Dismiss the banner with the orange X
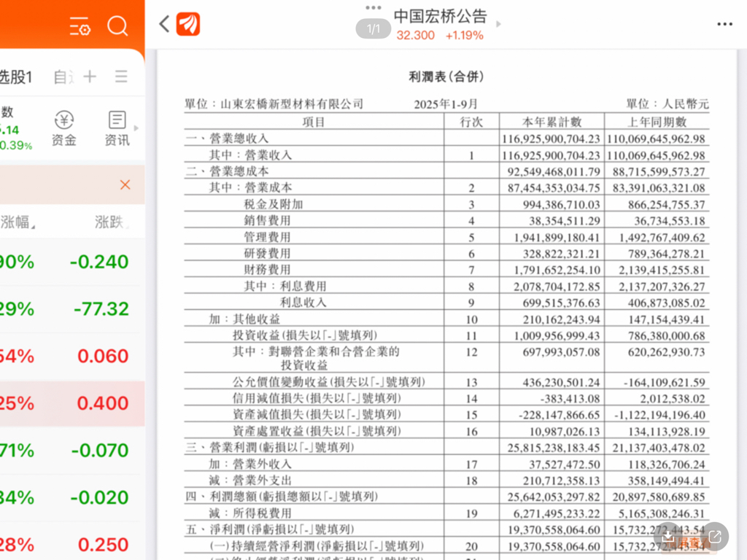The width and height of the screenshot is (747, 560). tap(125, 184)
